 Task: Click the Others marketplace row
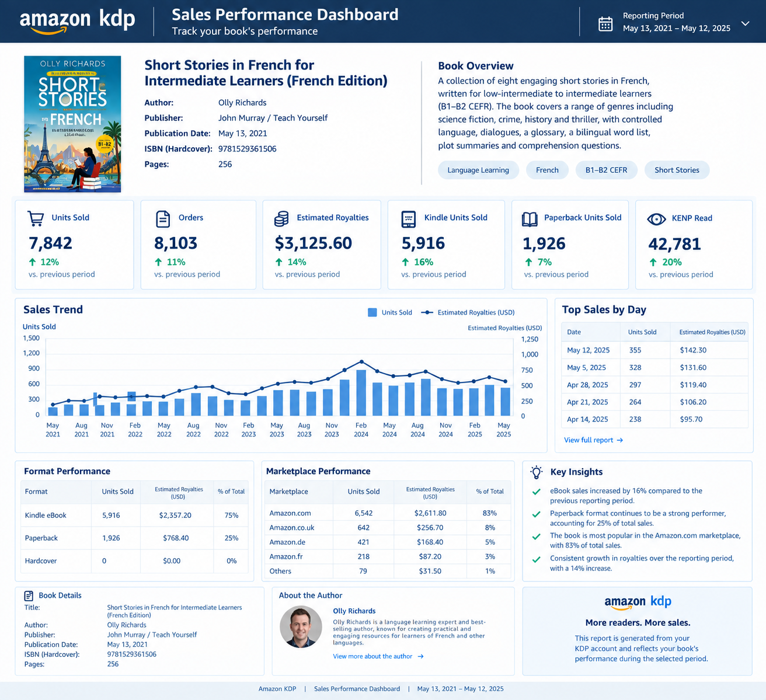coord(388,571)
